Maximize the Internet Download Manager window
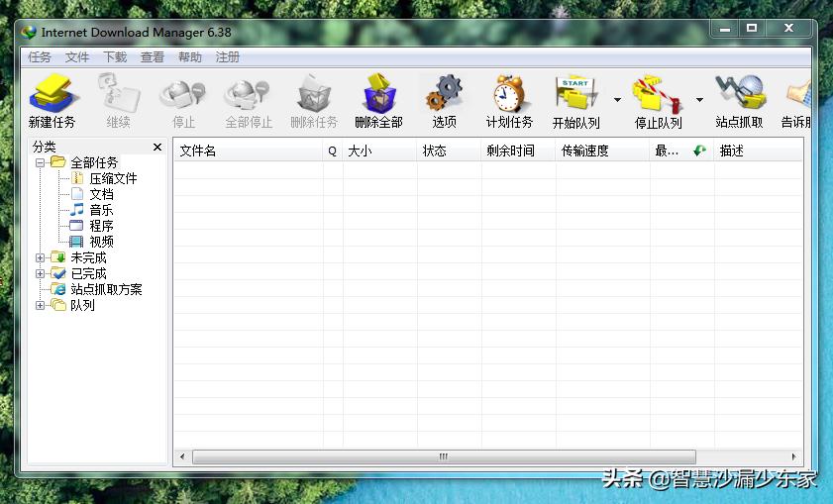 point(752,29)
